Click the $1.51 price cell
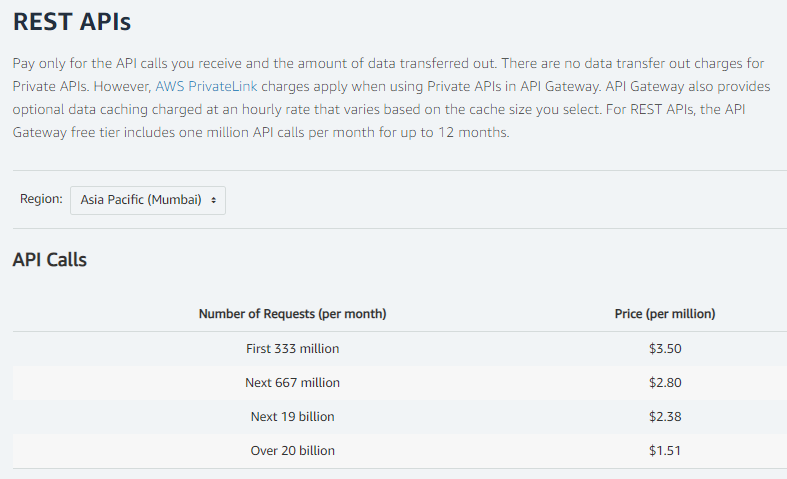Screen dimensions: 787x479 (664, 451)
